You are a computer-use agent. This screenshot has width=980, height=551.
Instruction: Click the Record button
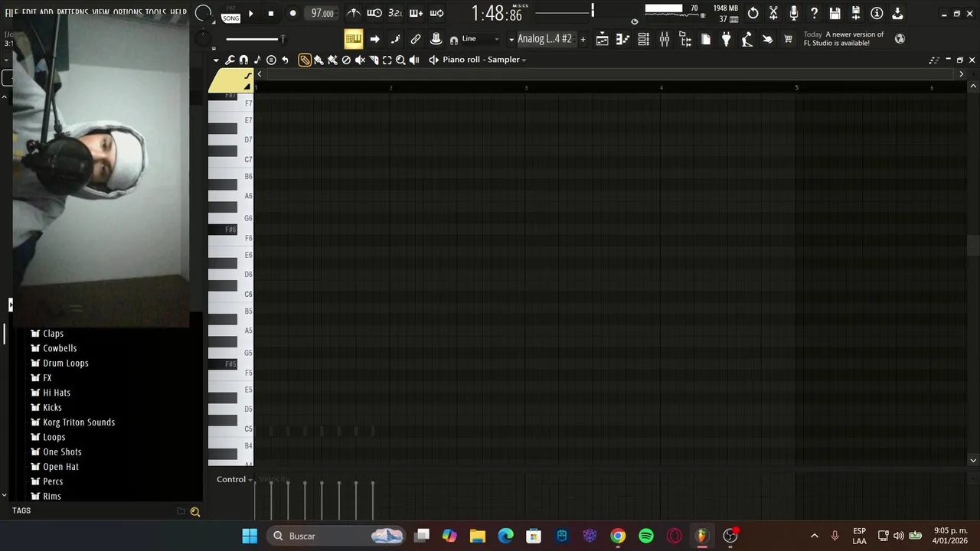click(x=292, y=14)
